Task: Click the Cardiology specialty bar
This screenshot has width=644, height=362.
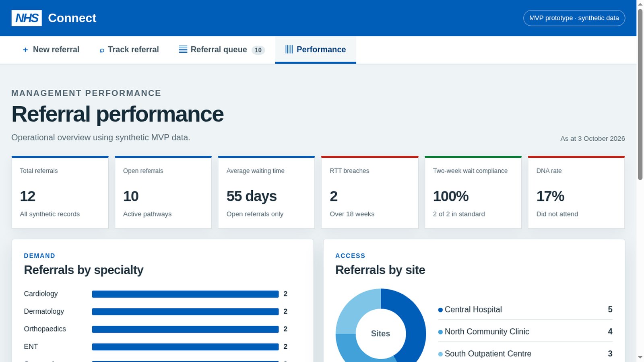Action: [x=185, y=294]
